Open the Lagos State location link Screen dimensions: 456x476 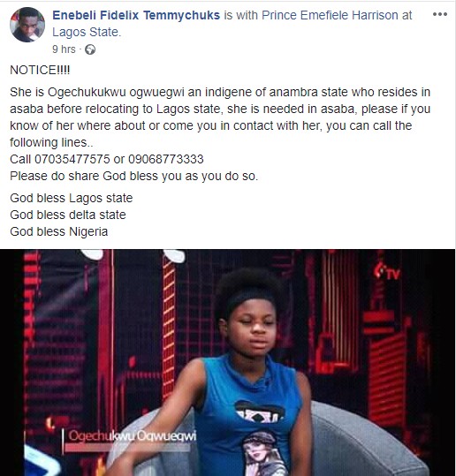(87, 32)
